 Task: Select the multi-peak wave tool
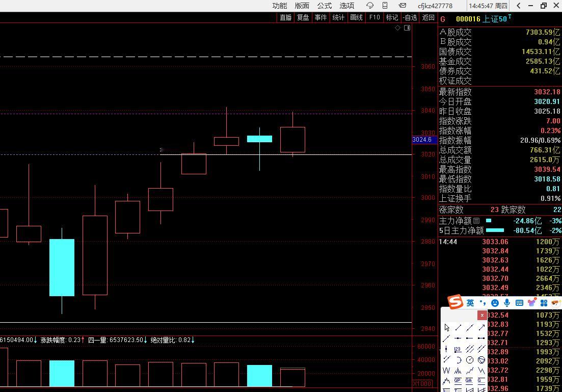(458, 371)
